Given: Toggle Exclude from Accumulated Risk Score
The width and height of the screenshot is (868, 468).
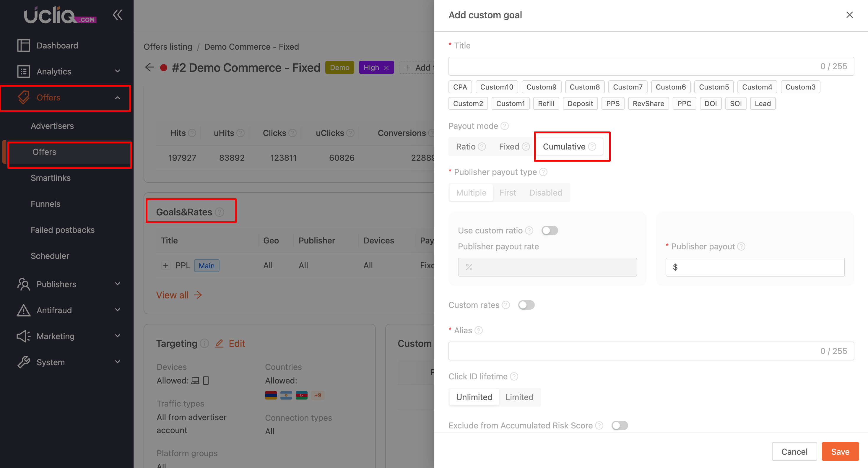Looking at the screenshot, I should pyautogui.click(x=619, y=425).
